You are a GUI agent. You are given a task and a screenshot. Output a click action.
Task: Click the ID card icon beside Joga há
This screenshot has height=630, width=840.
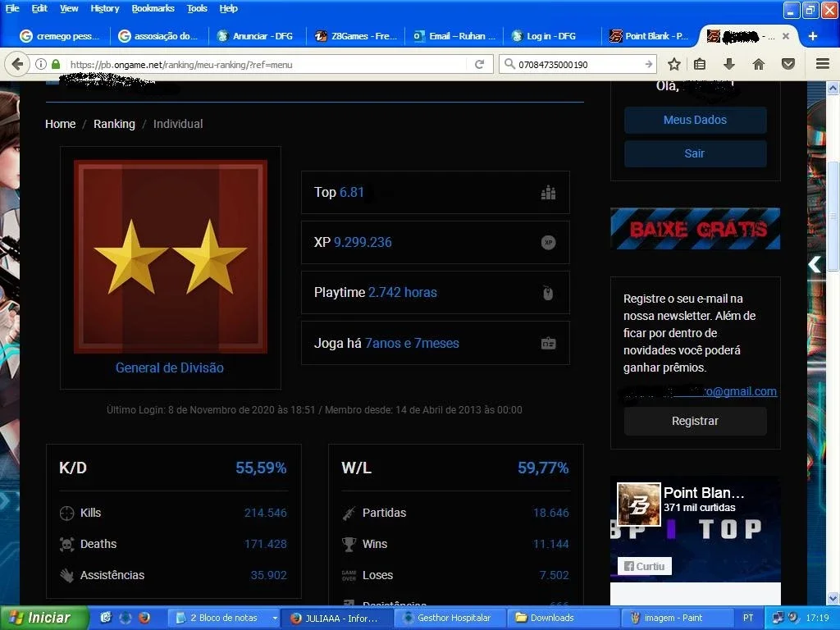548,343
